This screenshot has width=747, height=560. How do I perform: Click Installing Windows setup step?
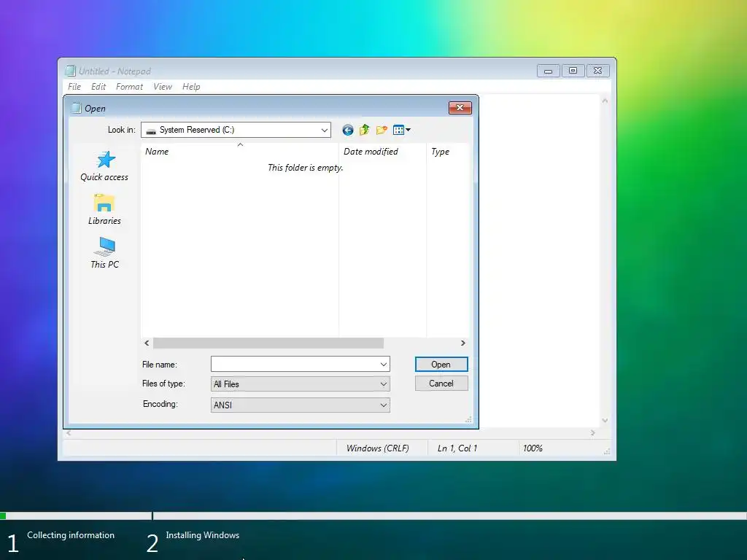pos(203,535)
